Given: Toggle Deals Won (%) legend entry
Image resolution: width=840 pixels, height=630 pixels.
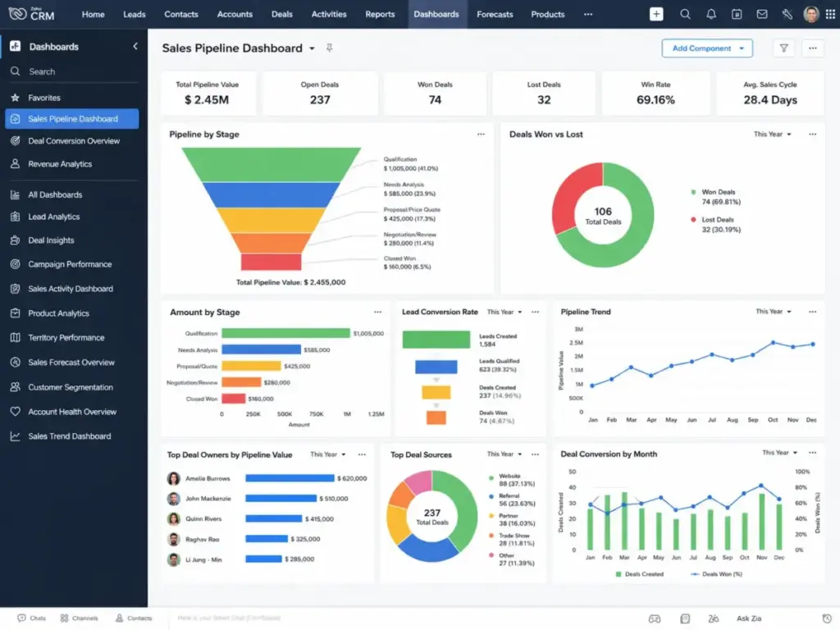Looking at the screenshot, I should point(717,574).
